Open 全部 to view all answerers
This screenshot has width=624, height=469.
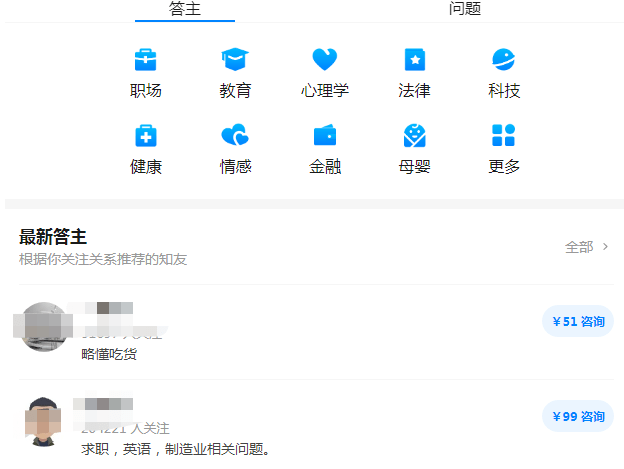coord(579,247)
